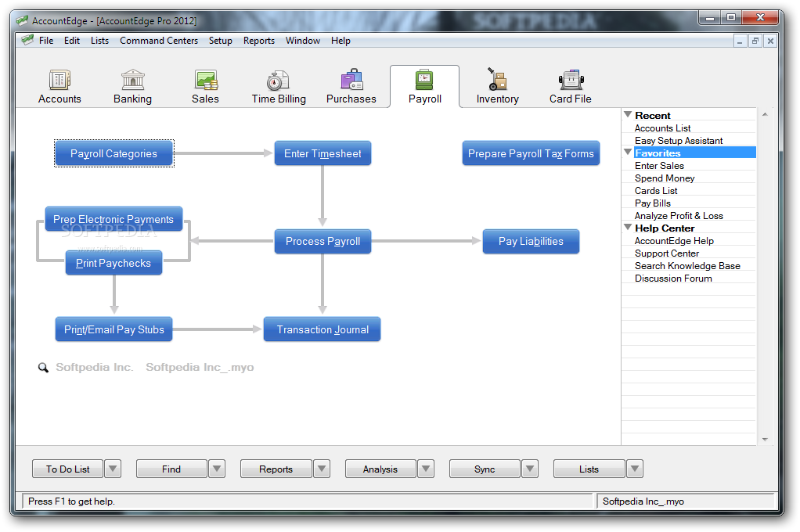Open the Setup menu
Viewport: 800px width, 532px height.
(x=221, y=41)
